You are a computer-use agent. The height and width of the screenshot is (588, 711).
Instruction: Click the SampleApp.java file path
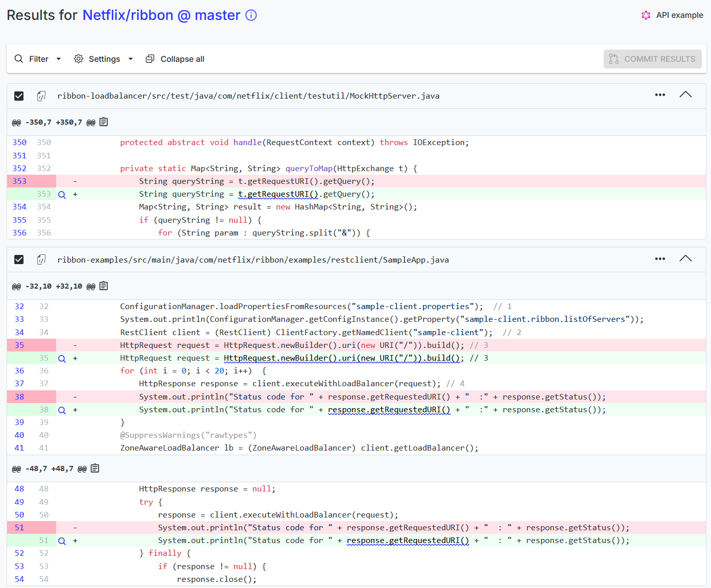[x=253, y=260]
